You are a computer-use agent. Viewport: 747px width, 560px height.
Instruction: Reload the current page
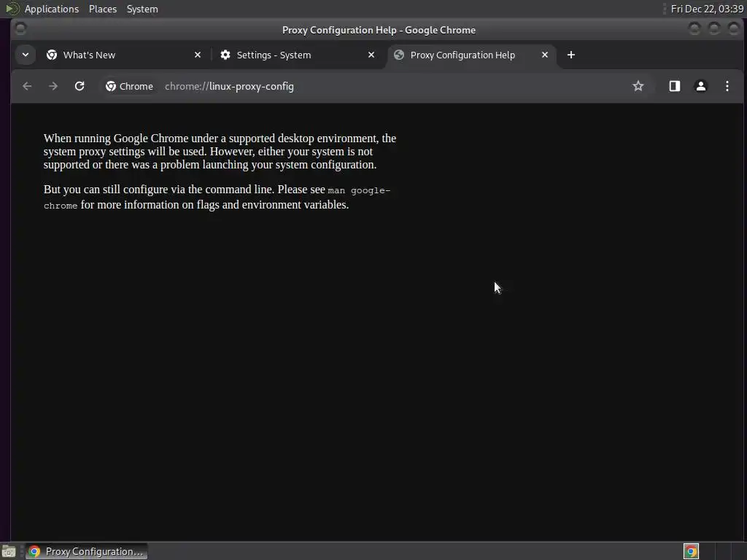80,86
